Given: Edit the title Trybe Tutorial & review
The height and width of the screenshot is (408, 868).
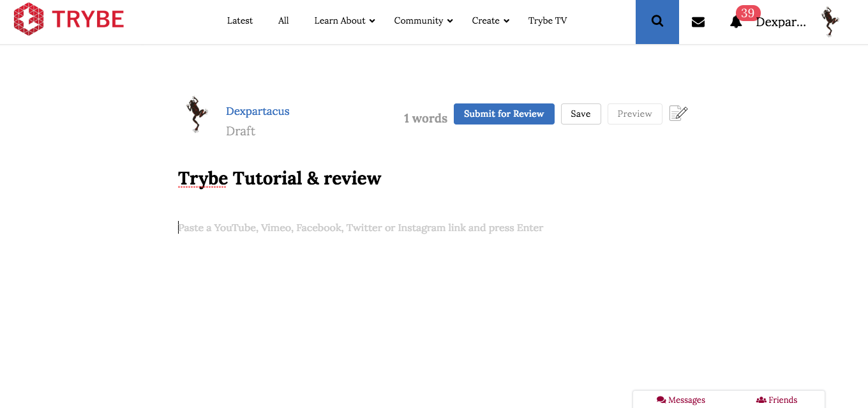Looking at the screenshot, I should pos(280,178).
